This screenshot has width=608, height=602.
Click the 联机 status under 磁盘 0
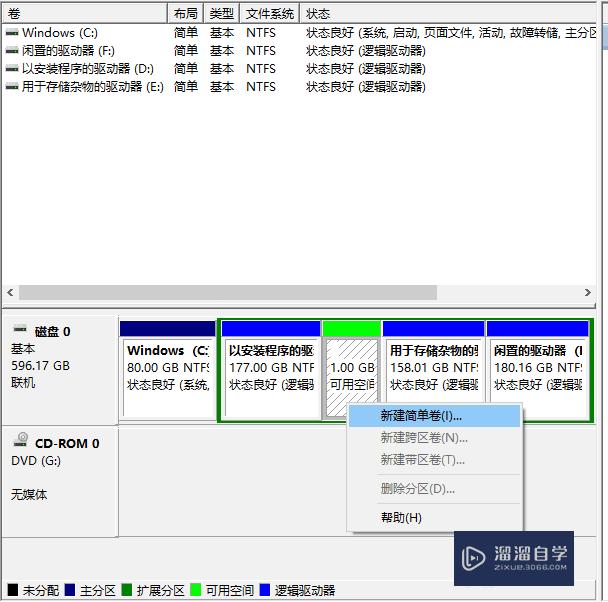[23, 383]
